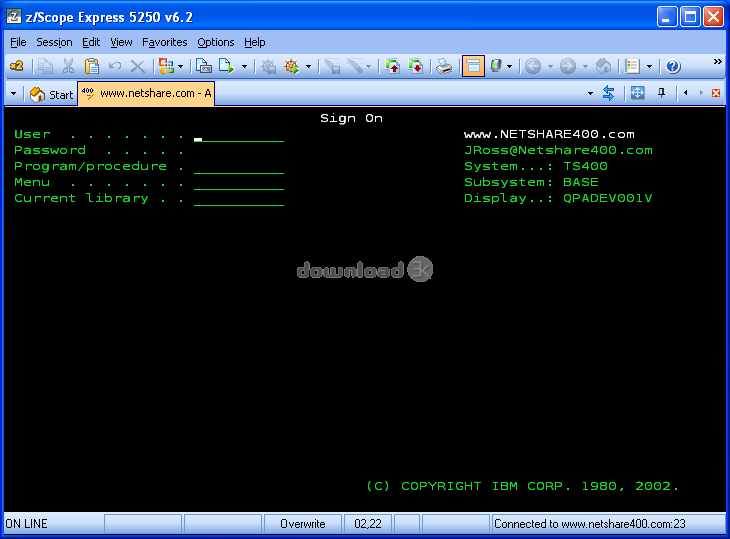Toggle the highlighted panel layout button
This screenshot has height=539, width=730.
(473, 66)
